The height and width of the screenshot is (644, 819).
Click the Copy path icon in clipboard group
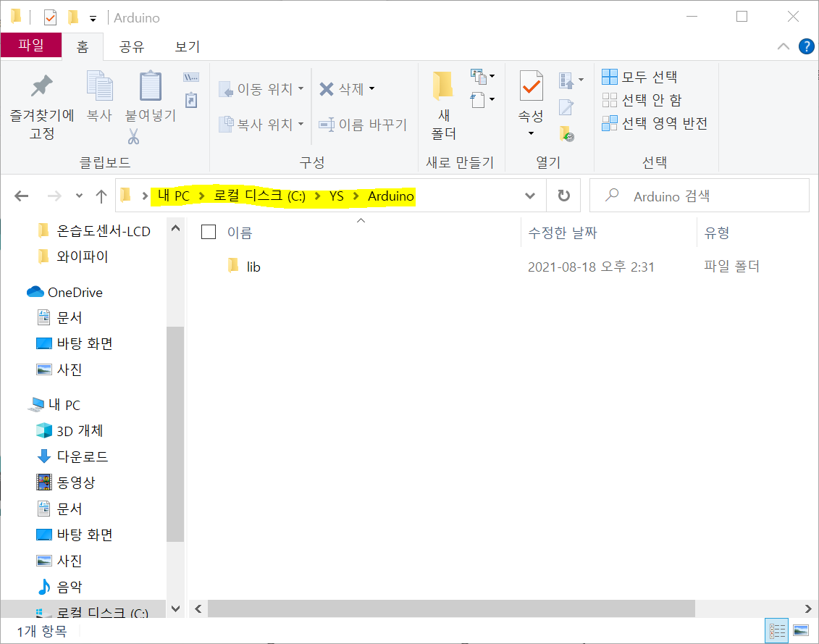(190, 78)
